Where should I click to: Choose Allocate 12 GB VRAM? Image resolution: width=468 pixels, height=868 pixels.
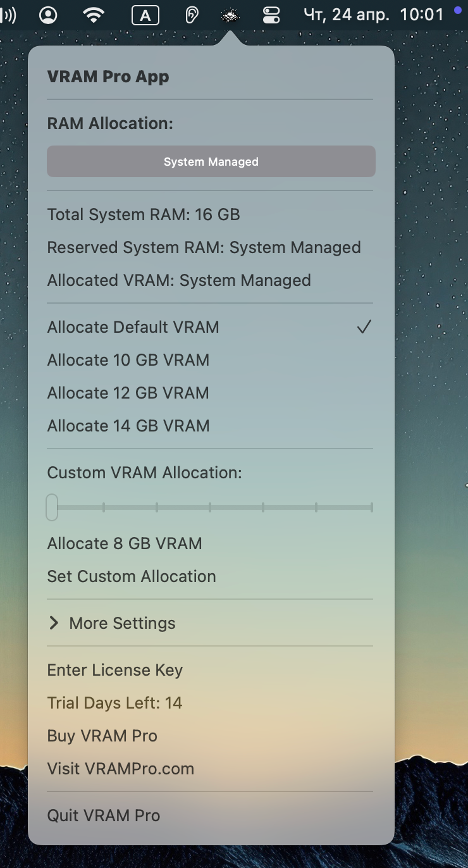(210, 393)
